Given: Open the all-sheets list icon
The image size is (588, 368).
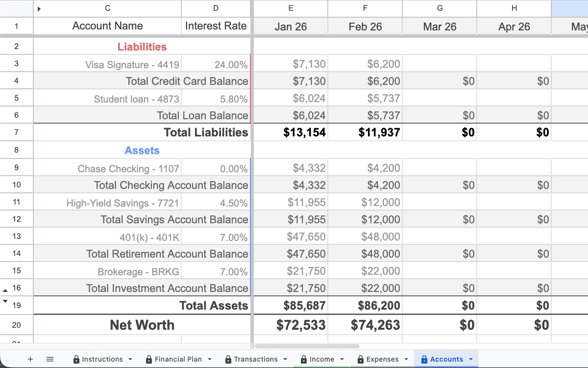Looking at the screenshot, I should tap(49, 359).
